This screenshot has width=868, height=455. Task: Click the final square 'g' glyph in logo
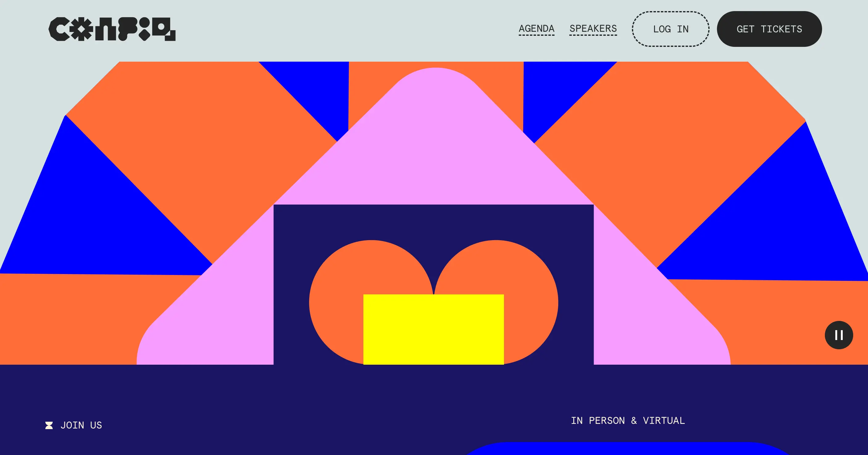163,29
